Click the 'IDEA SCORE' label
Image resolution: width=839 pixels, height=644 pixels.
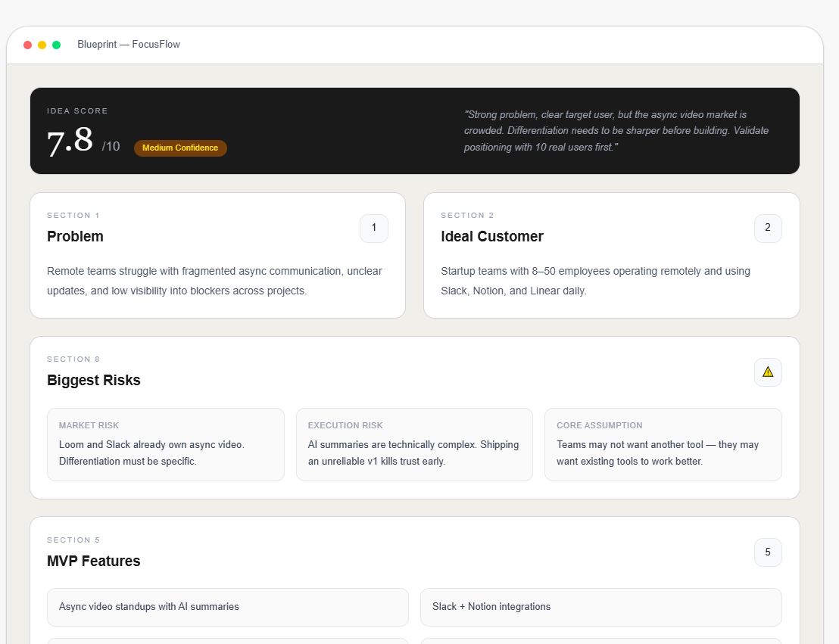point(77,110)
